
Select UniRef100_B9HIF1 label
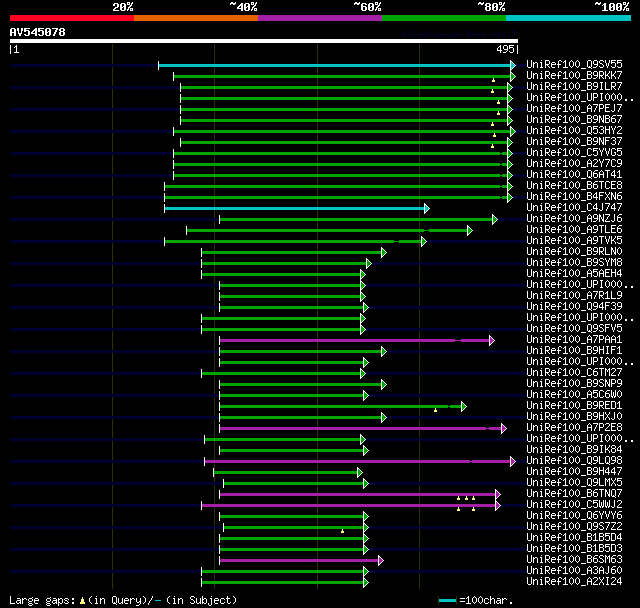[x=574, y=351]
